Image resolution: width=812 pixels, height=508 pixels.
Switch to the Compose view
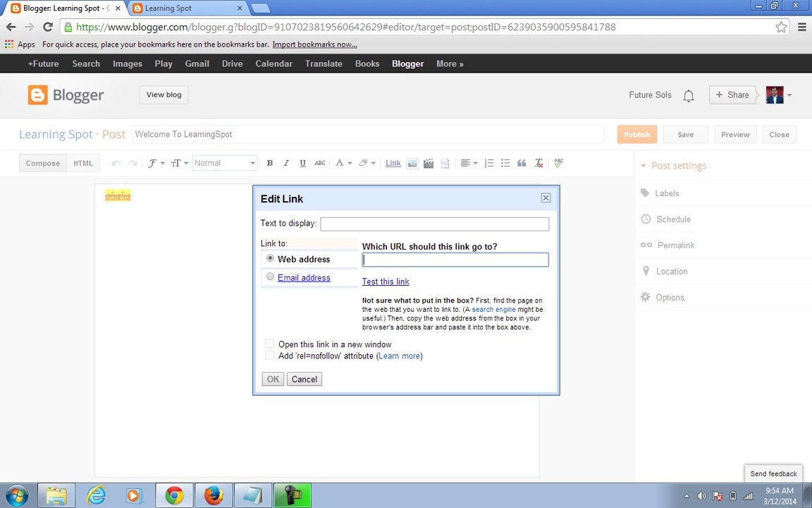tap(43, 163)
